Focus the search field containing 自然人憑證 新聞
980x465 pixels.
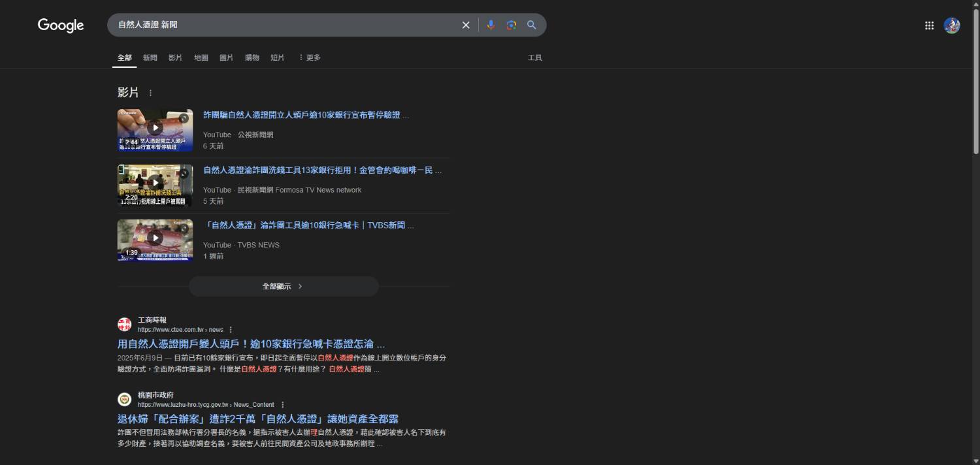(x=284, y=25)
